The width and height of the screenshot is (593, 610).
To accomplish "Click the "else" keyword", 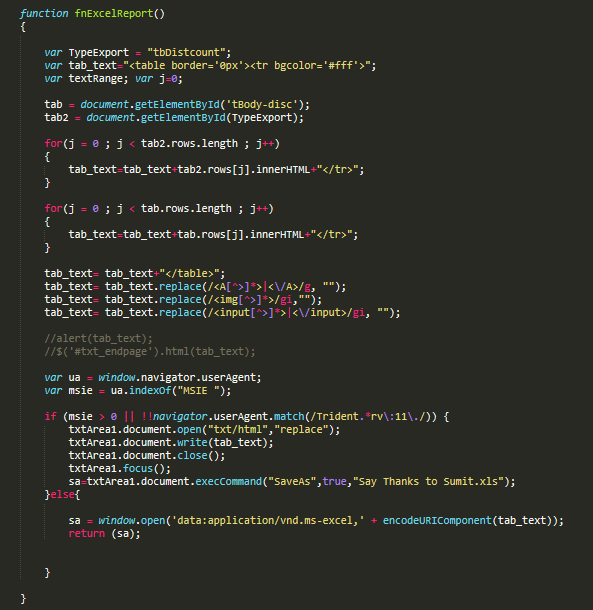I will 62,494.
